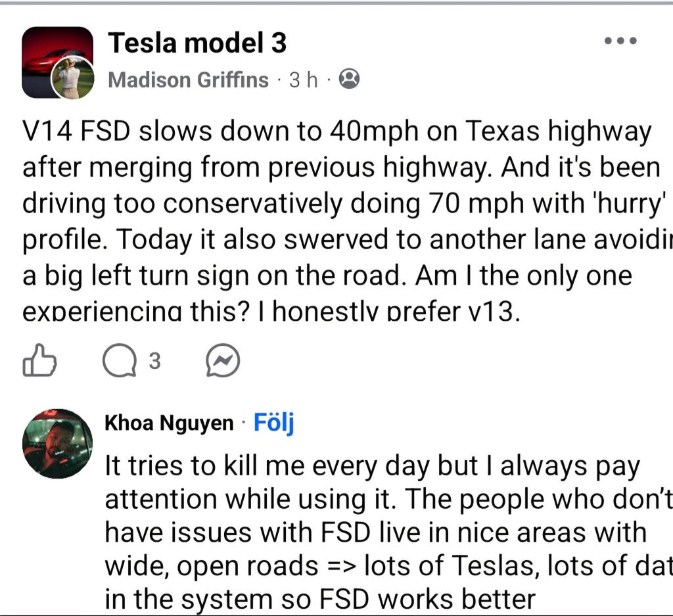
Task: Click the friends audience privacy icon
Action: point(349,80)
